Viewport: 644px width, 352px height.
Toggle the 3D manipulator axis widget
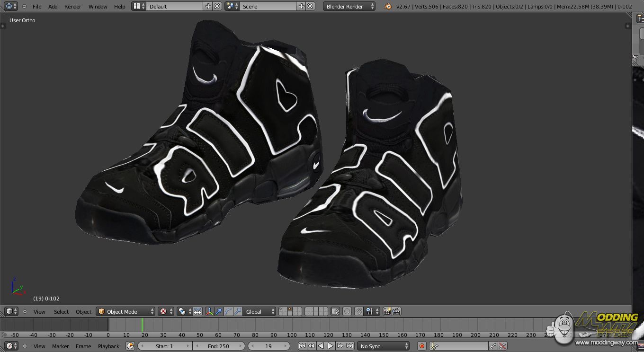coord(209,311)
